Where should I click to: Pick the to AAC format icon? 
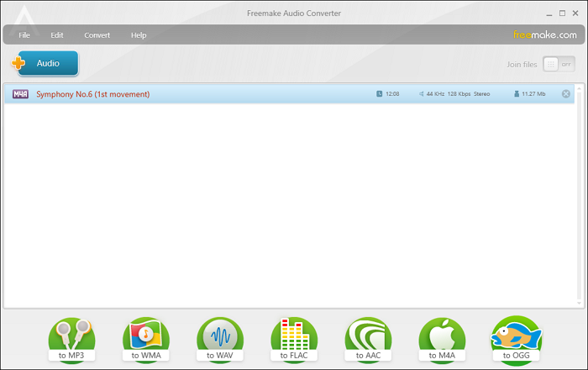(368, 340)
